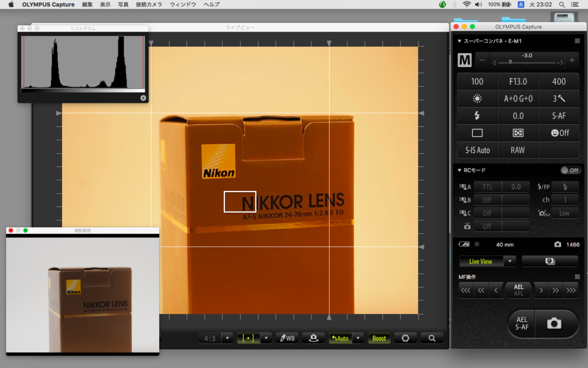Open the ウィンドウ menu
Image resolution: width=588 pixels, height=368 pixels.
click(183, 5)
